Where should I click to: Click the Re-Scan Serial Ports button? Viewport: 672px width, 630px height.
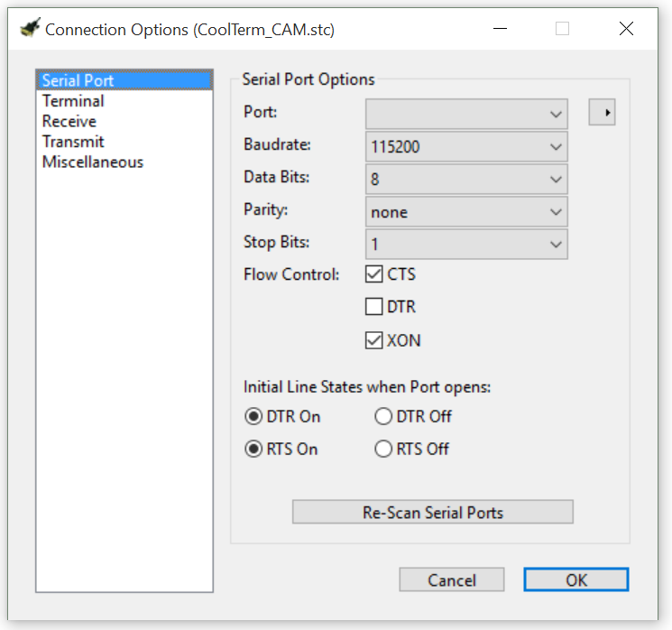(x=432, y=512)
